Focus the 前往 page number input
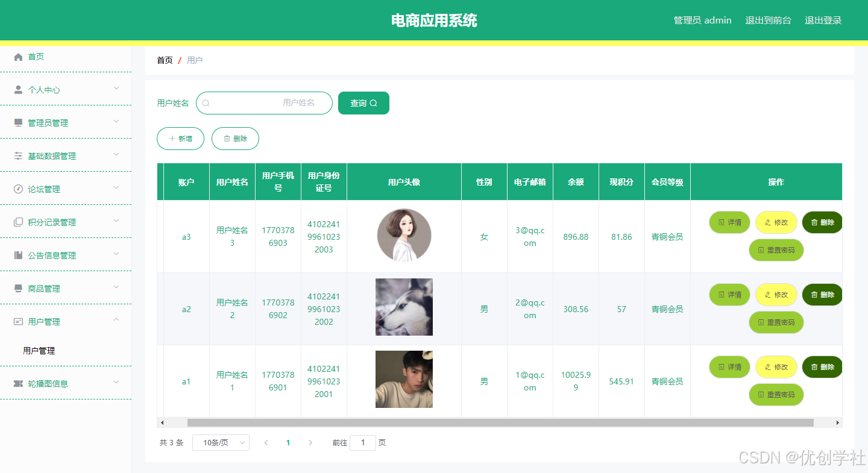The height and width of the screenshot is (473, 868). 363,443
